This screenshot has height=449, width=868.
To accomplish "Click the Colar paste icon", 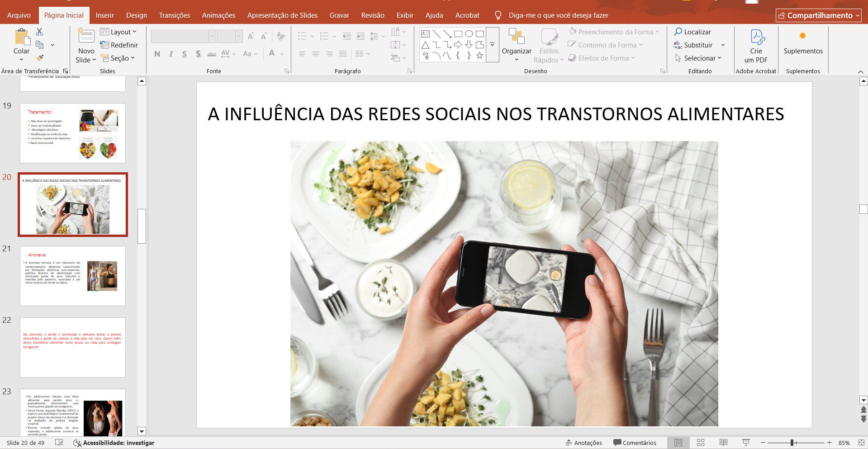I will tap(21, 37).
